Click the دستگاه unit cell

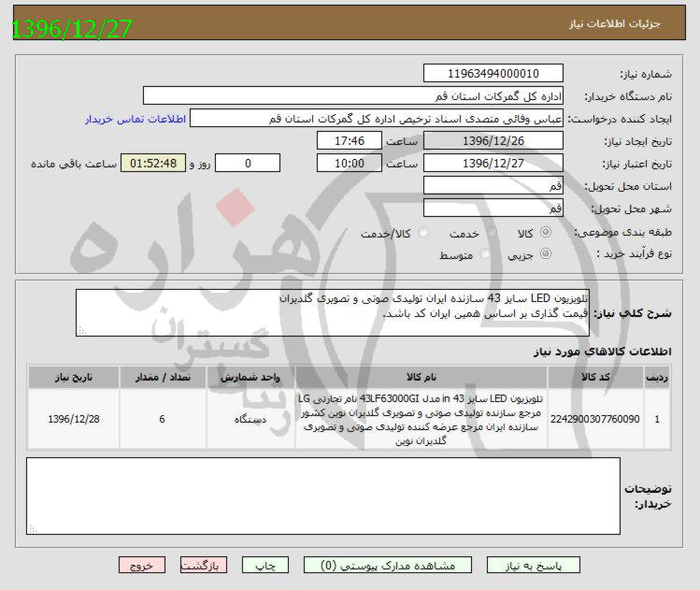(x=250, y=419)
